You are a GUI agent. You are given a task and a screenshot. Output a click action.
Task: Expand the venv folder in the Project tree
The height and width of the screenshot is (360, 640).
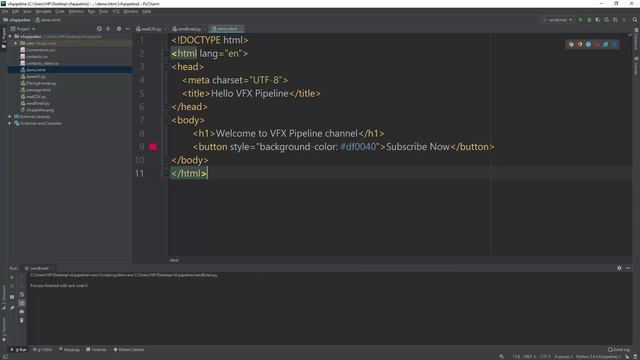coord(16,43)
